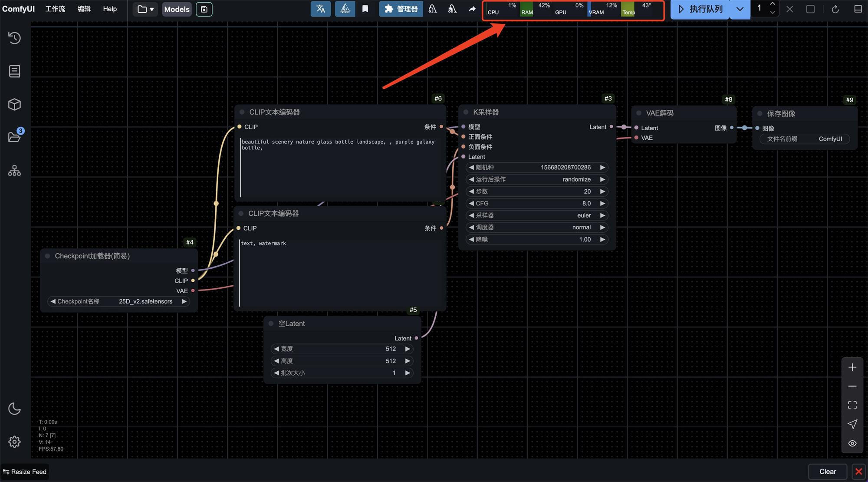
Task: Open the 工作流 menu
Action: tap(55, 9)
